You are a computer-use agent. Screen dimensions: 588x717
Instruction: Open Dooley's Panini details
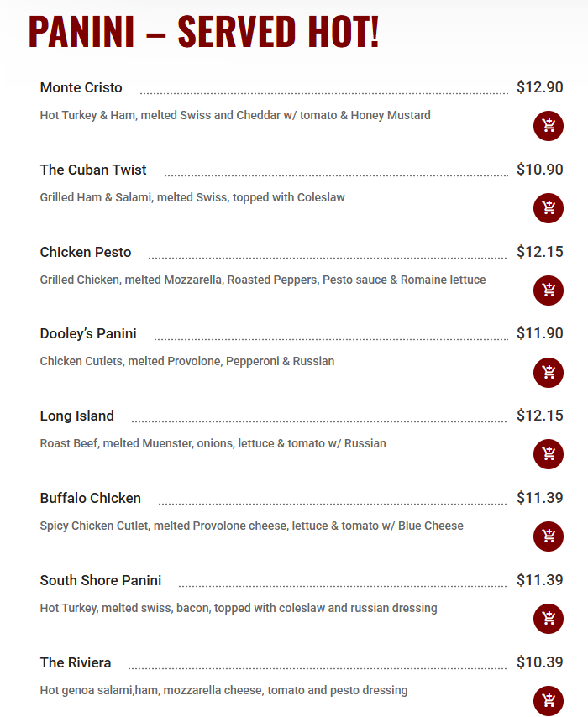pos(88,333)
